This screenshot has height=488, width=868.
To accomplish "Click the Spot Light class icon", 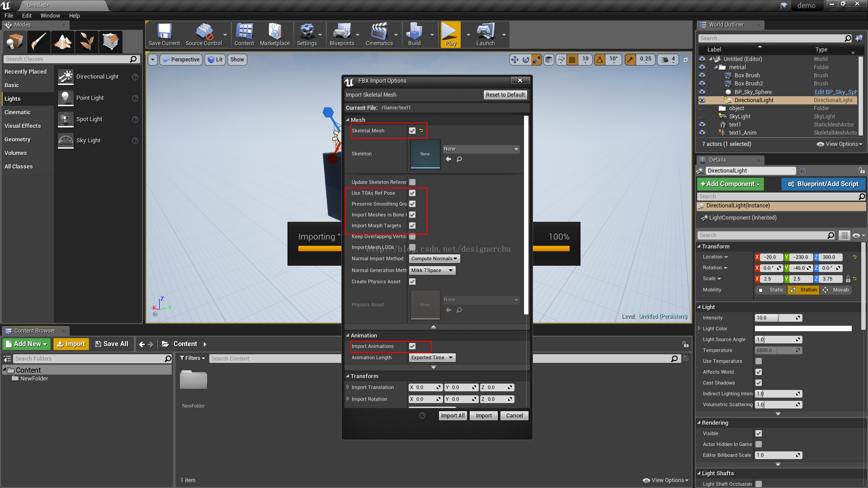I will (66, 119).
